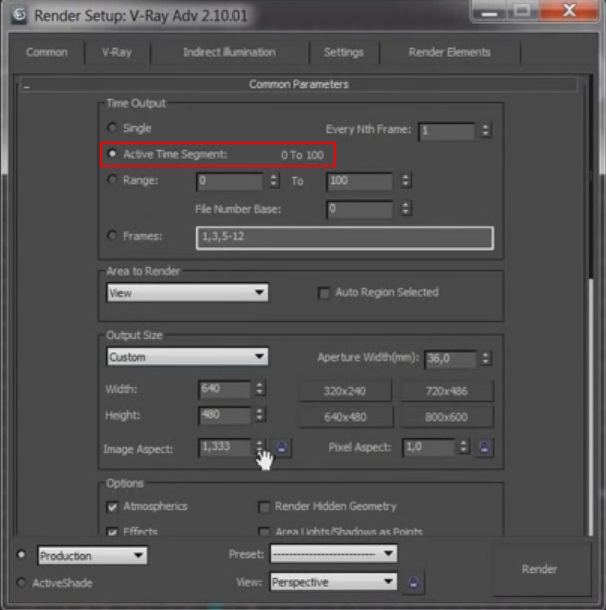The height and width of the screenshot is (610, 606).
Task: Open the Output Size Custom dropdown
Action: [x=187, y=357]
